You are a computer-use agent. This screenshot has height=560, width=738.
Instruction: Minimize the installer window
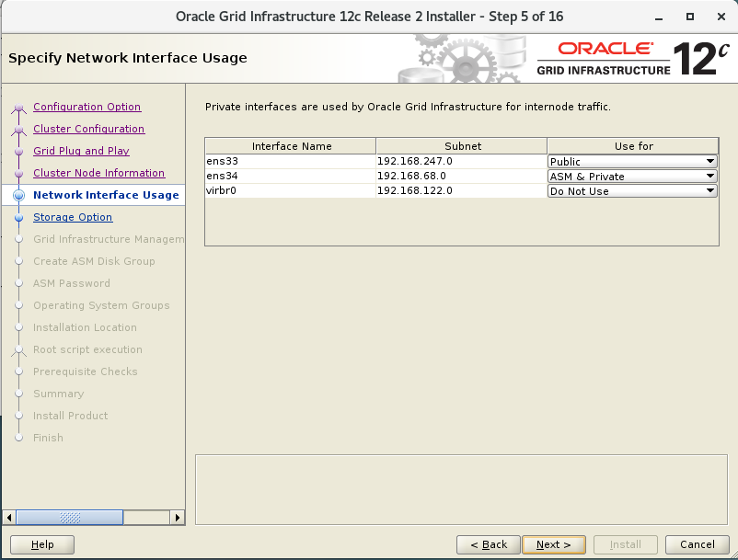click(x=659, y=17)
